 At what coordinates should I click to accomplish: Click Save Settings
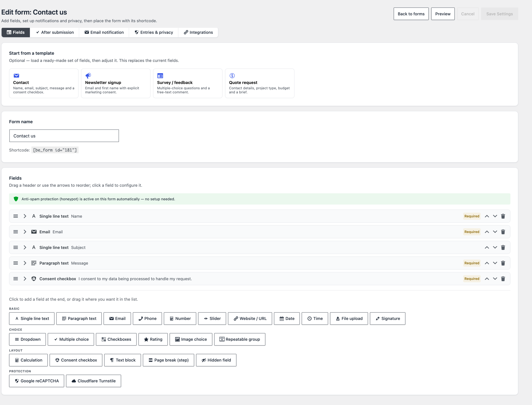tap(499, 14)
